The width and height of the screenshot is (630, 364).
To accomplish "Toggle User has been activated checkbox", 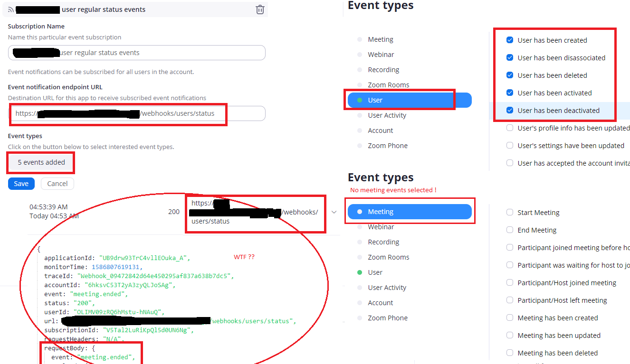I will coord(510,93).
